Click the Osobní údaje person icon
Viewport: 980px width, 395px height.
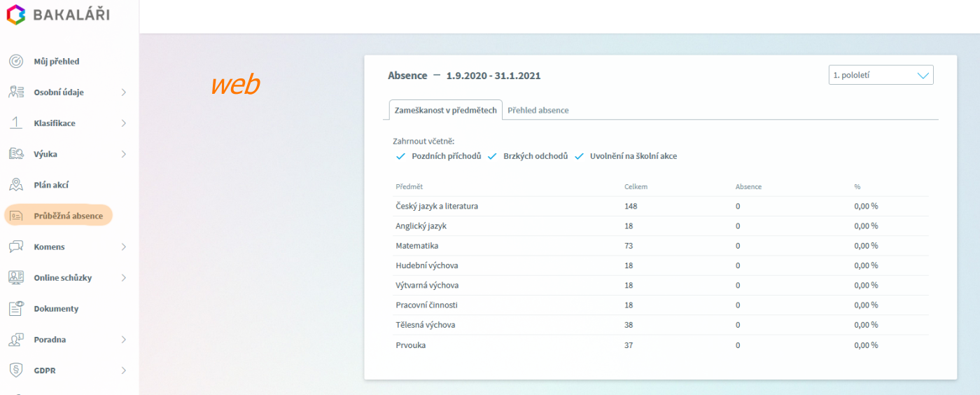click(16, 92)
